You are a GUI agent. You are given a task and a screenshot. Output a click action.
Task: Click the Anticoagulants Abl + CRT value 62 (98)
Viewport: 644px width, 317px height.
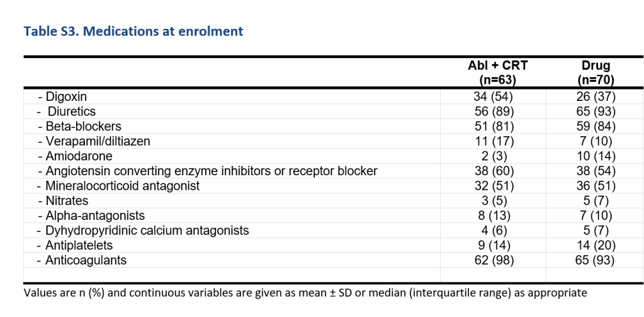pos(494,260)
